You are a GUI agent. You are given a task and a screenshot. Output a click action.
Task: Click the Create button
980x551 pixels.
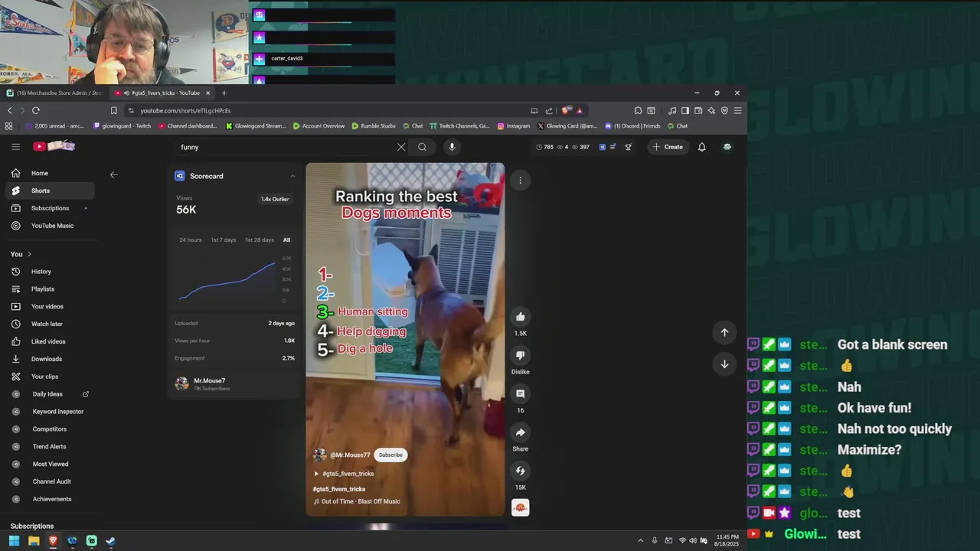668,147
